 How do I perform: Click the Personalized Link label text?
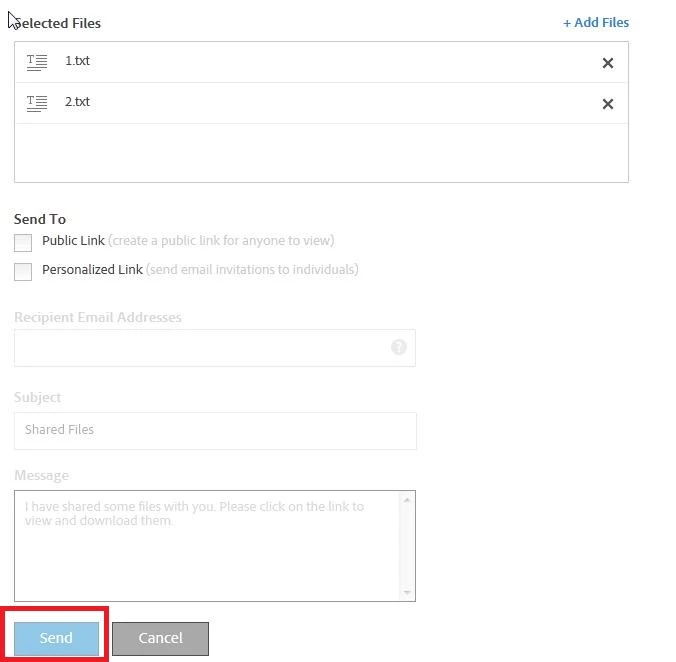coord(92,269)
